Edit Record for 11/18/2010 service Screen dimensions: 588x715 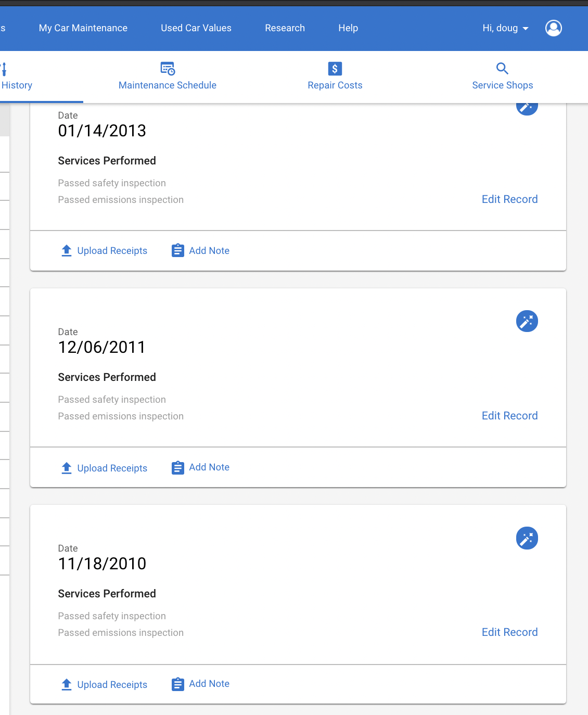tap(510, 632)
